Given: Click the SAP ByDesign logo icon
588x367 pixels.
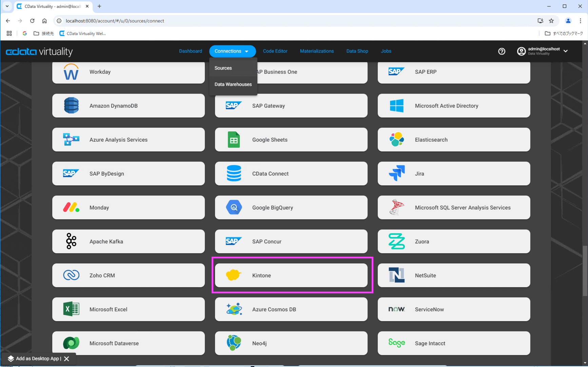Looking at the screenshot, I should click(71, 173).
